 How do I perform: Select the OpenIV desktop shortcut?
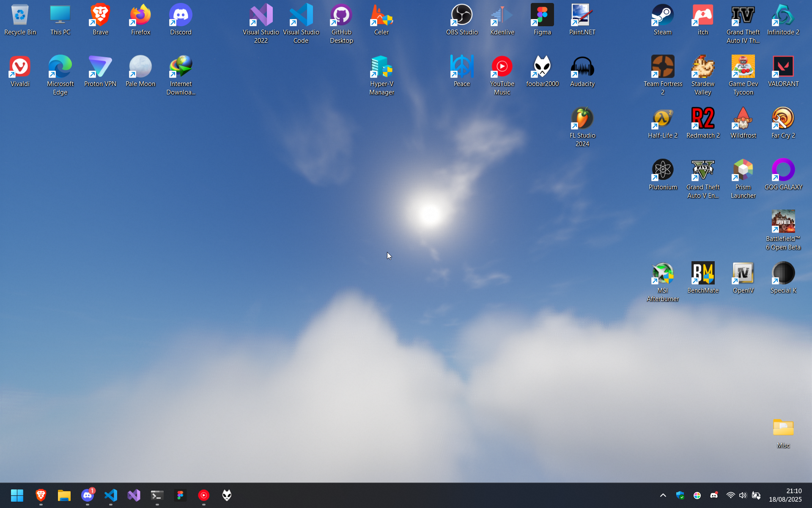pos(743,278)
